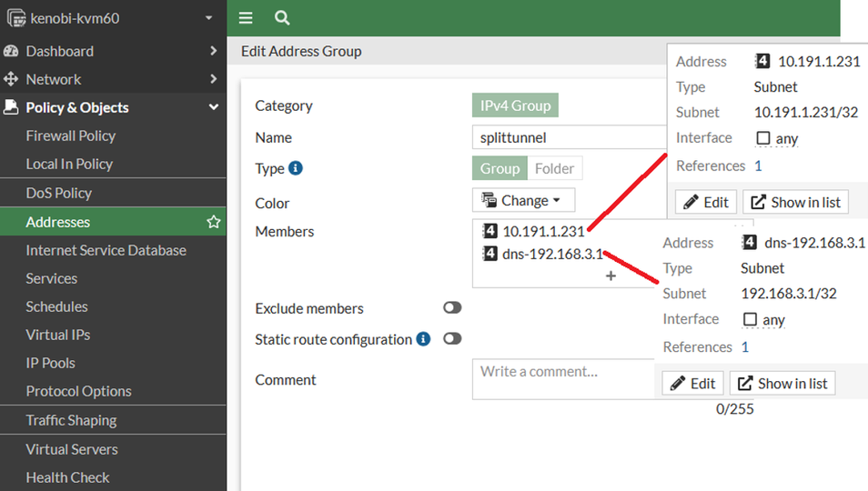The image size is (868, 491).
Task: Enable Static route configuration switch
Action: tap(452, 338)
